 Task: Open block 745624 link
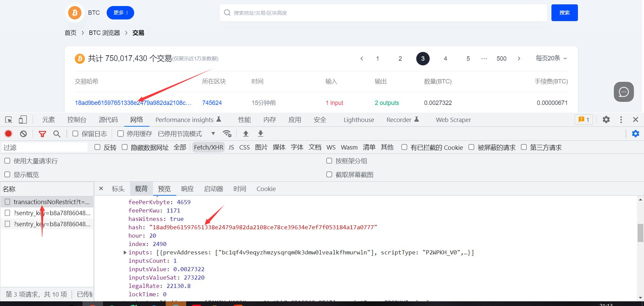click(x=212, y=103)
